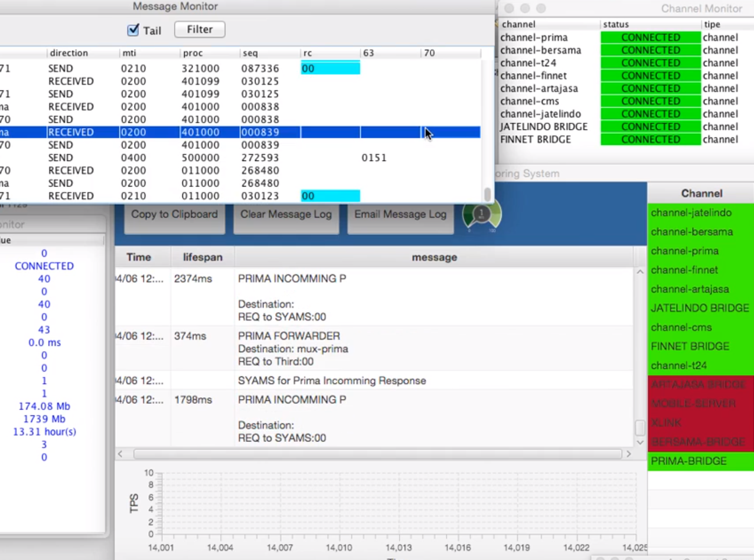Sort by the mti column header
Viewport: 754px width, 560px height.
[129, 53]
